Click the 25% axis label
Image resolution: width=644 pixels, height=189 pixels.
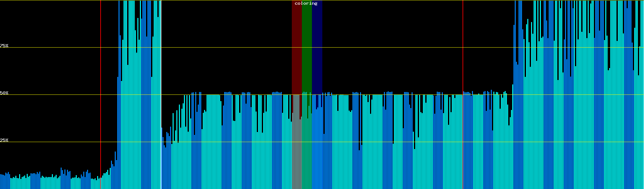coord(4,140)
